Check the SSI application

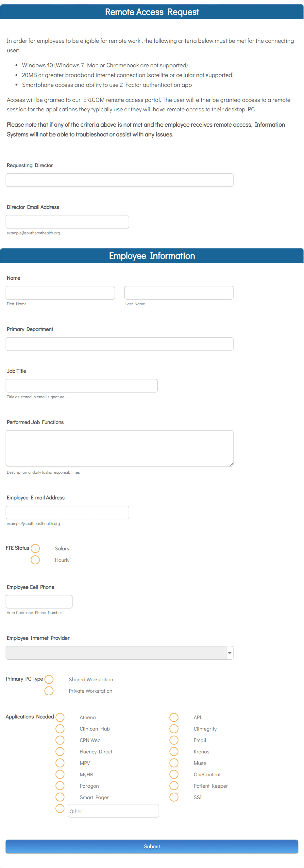pyautogui.click(x=174, y=797)
